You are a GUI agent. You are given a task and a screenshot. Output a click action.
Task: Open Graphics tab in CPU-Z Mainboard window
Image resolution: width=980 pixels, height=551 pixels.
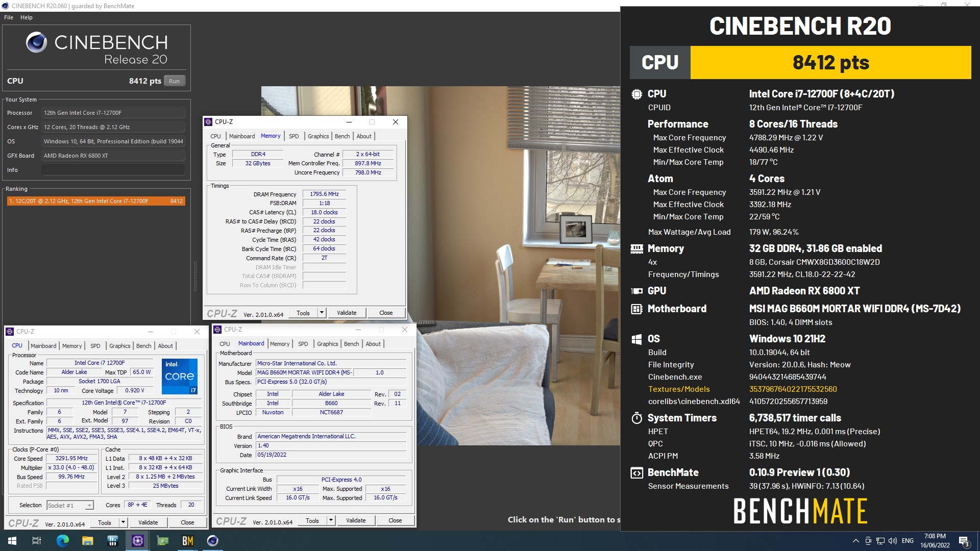click(327, 344)
